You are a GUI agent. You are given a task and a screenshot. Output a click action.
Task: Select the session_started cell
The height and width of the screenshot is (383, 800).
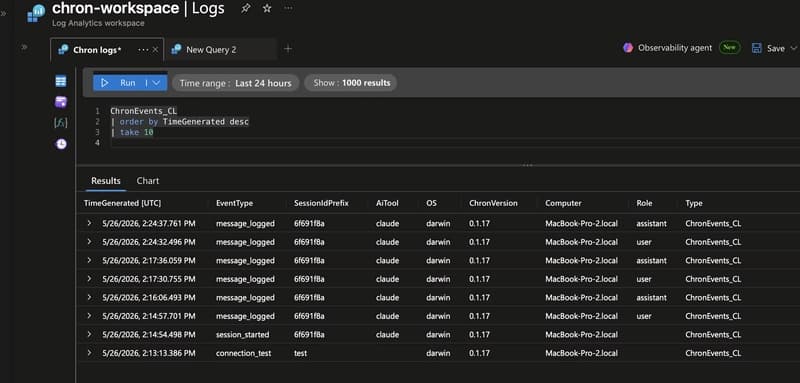tap(242, 335)
